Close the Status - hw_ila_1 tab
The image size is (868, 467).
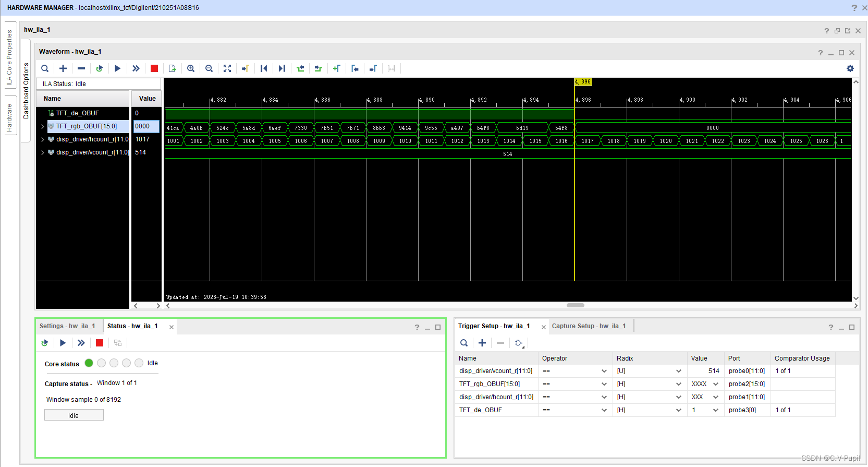(x=172, y=327)
